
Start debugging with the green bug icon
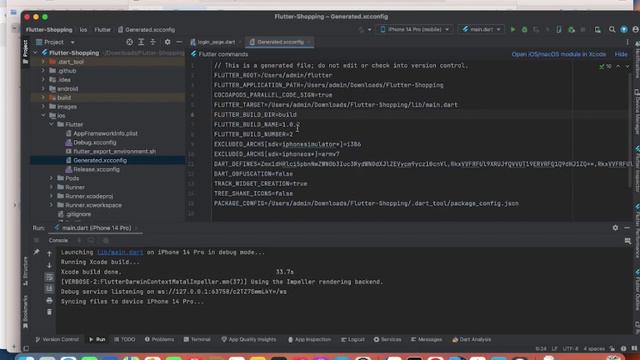[x=524, y=29]
